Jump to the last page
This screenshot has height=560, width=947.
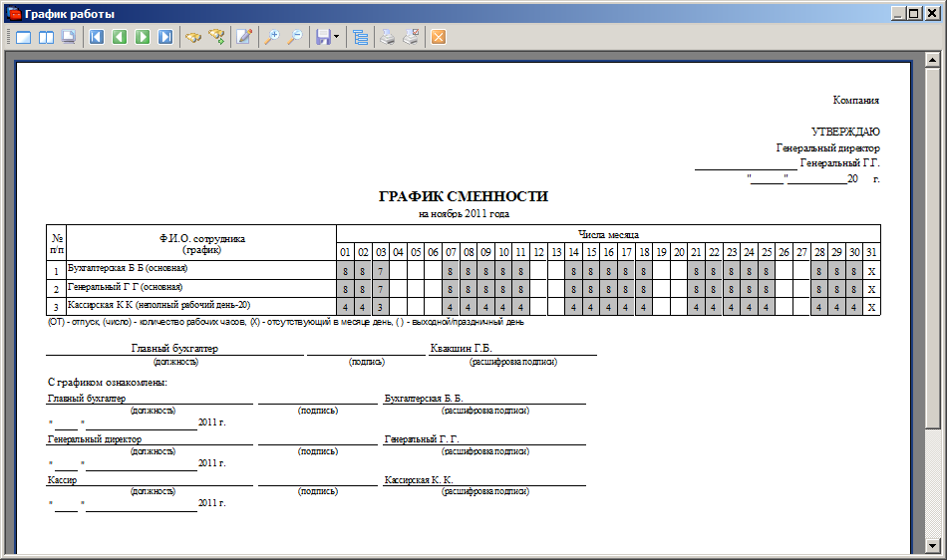[x=165, y=38]
